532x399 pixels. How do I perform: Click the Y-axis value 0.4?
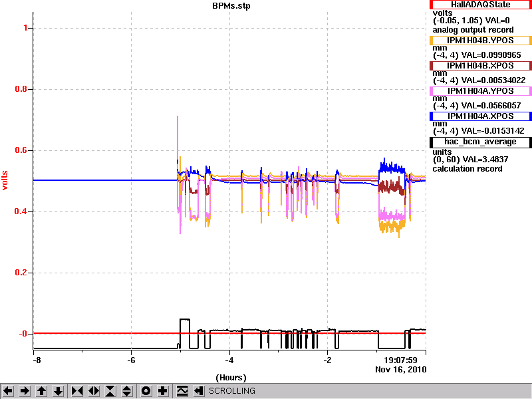click(x=21, y=211)
